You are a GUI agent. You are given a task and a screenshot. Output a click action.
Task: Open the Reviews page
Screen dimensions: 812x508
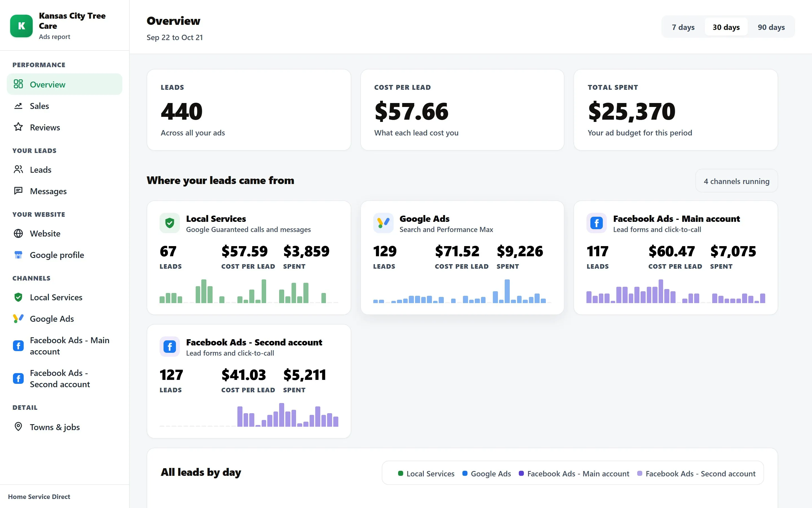tap(64, 127)
